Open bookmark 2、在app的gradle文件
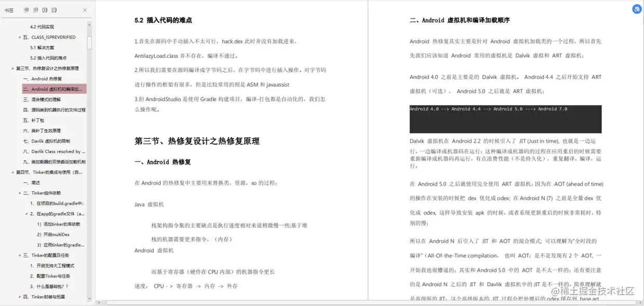 [57, 214]
